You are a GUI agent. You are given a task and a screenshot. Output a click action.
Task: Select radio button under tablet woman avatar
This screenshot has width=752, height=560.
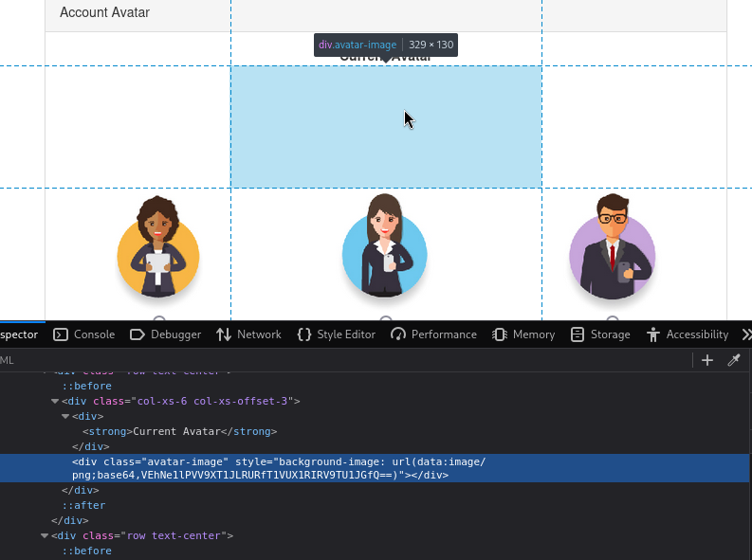tap(159, 318)
